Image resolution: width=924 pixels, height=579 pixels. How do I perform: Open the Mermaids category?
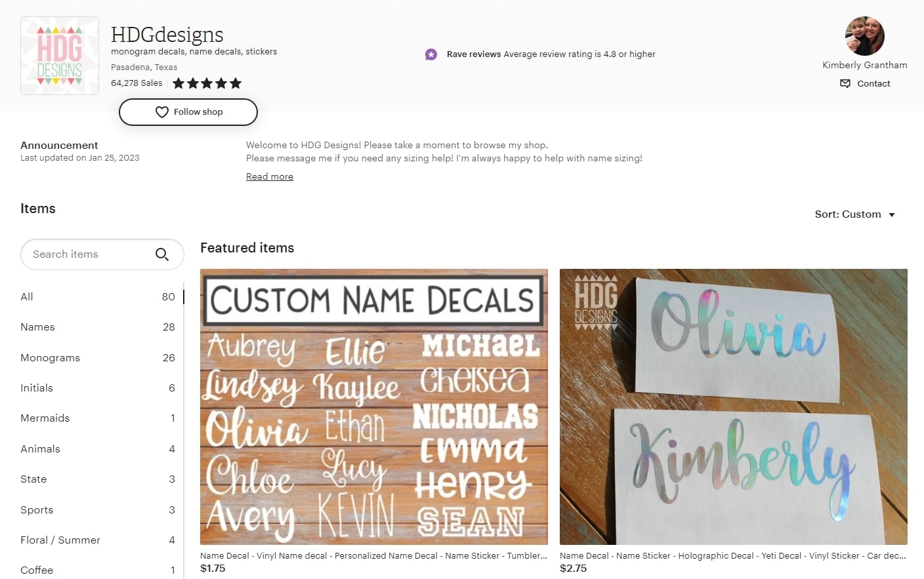pos(98,418)
